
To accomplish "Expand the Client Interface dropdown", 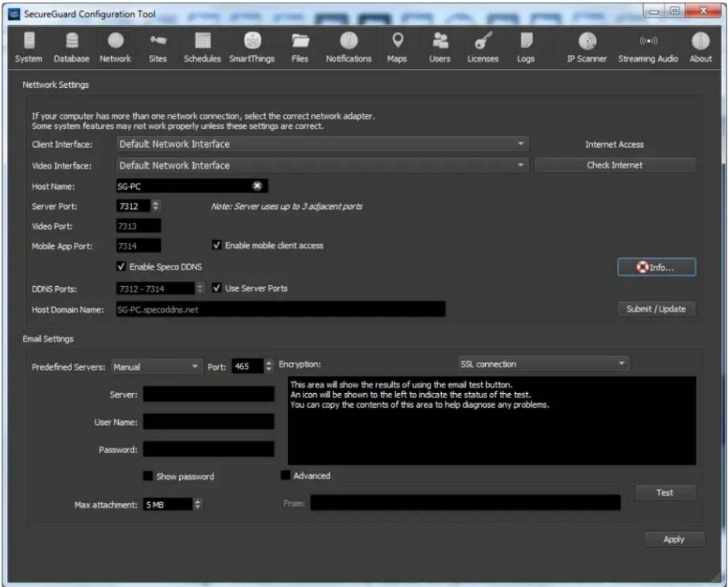I will pos(322,144).
